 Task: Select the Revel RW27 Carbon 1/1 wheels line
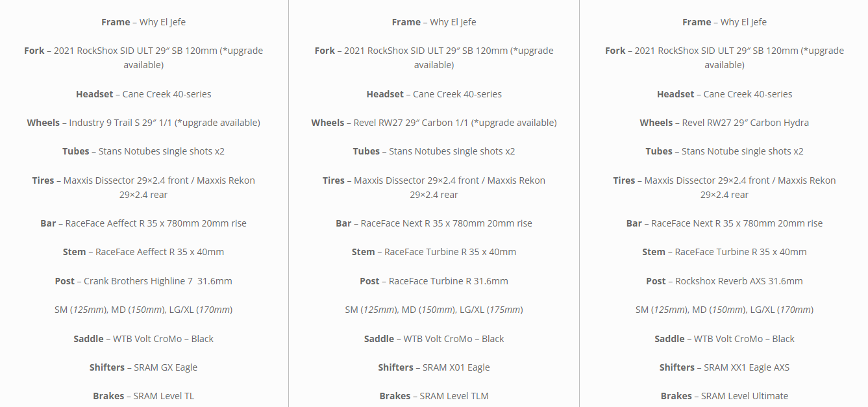point(434,123)
